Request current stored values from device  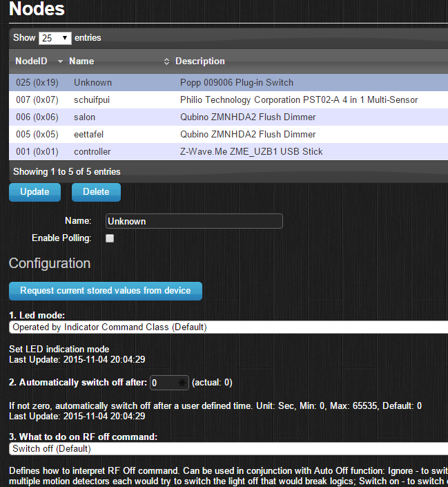[106, 291]
